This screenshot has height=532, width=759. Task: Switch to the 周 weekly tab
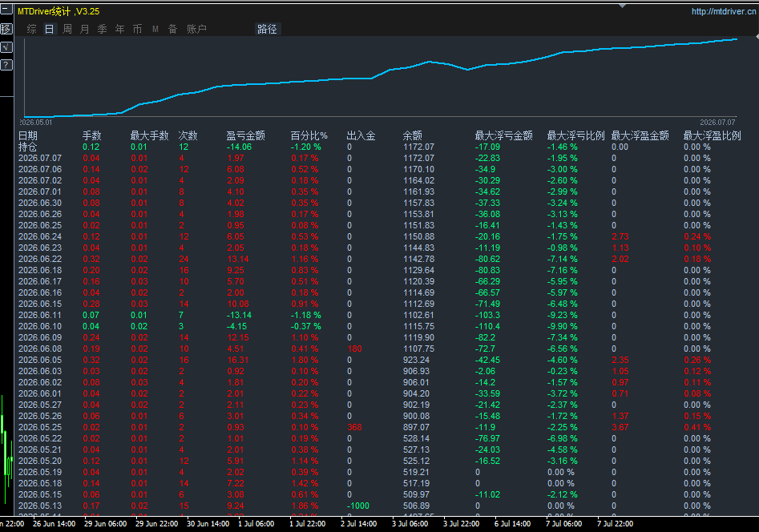pos(67,29)
